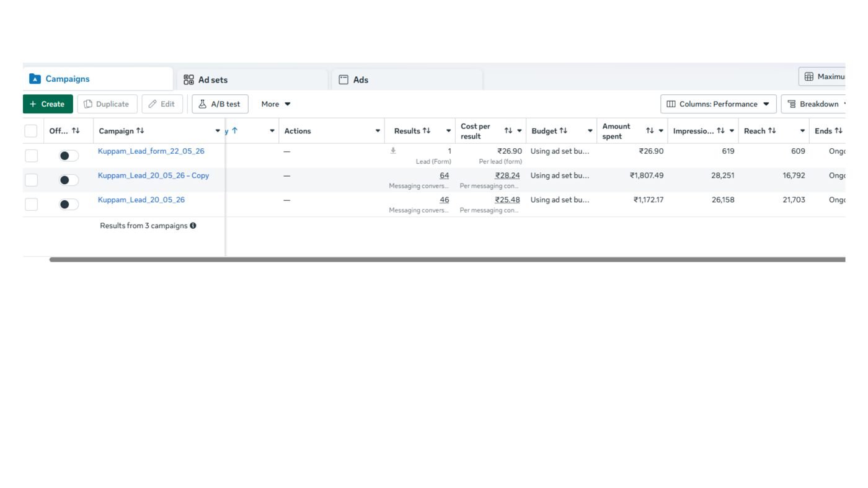Screen dimensions: 868x488
Task: Toggle the Kuppam_Lead_form_22_05_26 campaign switch
Action: 69,156
